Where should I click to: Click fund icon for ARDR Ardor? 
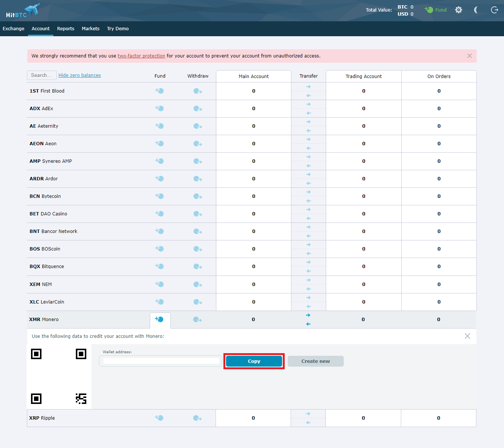point(160,178)
